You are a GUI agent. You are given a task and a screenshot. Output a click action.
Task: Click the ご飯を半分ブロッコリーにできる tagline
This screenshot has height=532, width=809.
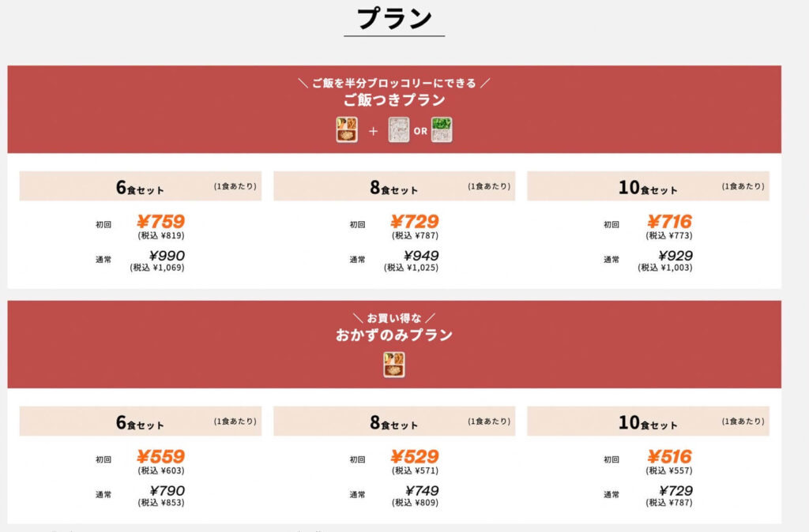pos(394,83)
